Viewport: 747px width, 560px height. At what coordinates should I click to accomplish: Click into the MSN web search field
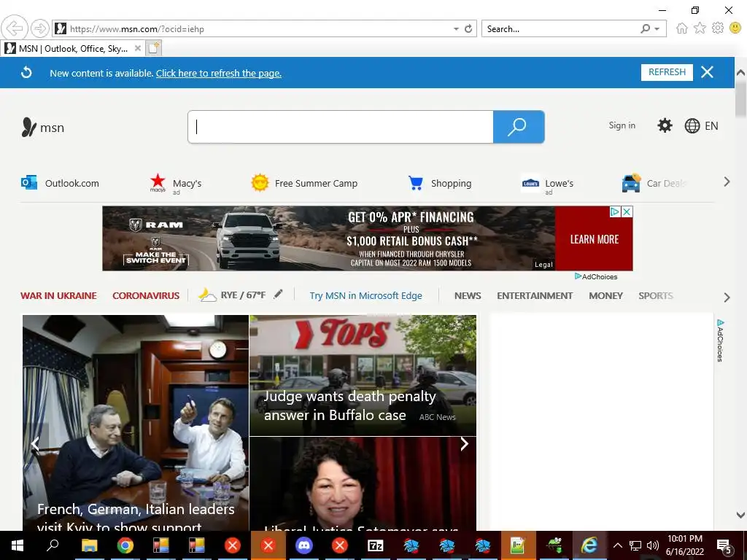point(341,127)
